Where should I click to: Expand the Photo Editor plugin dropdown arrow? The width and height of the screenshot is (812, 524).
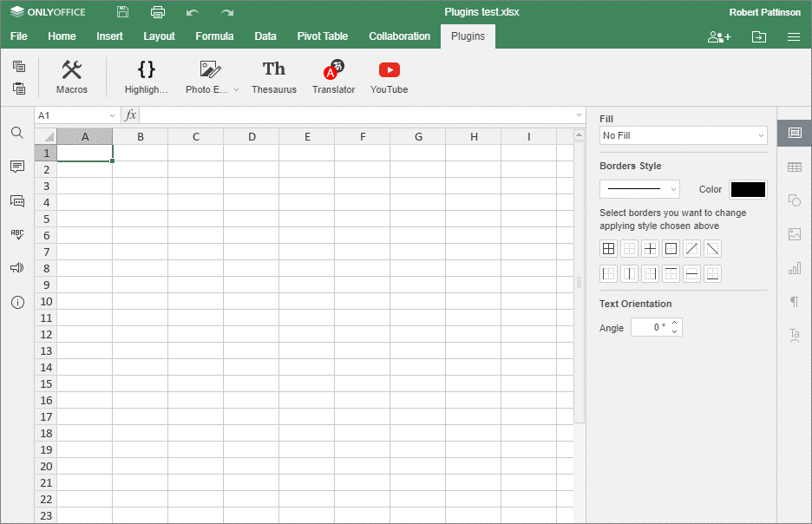coord(236,90)
